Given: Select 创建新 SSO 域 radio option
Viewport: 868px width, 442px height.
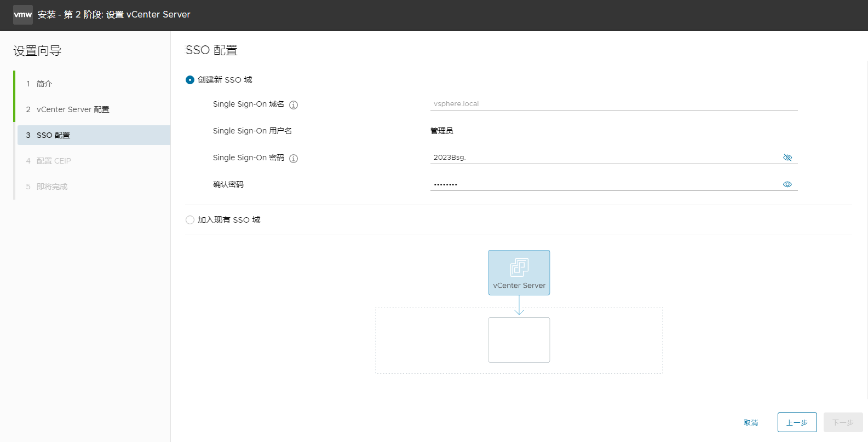Looking at the screenshot, I should (190, 80).
